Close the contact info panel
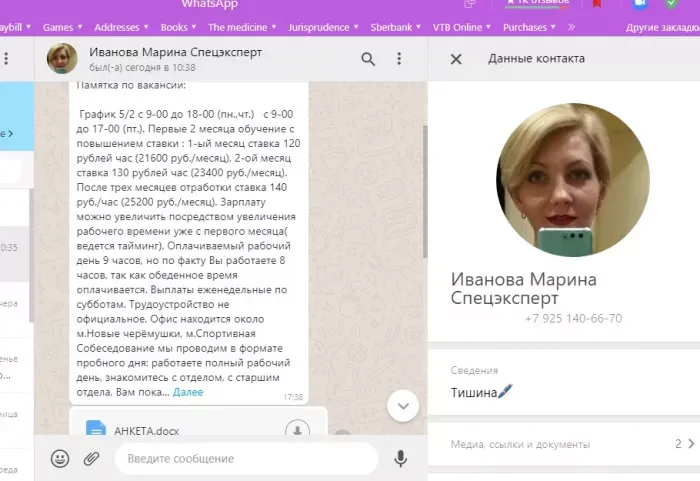 pyautogui.click(x=456, y=59)
